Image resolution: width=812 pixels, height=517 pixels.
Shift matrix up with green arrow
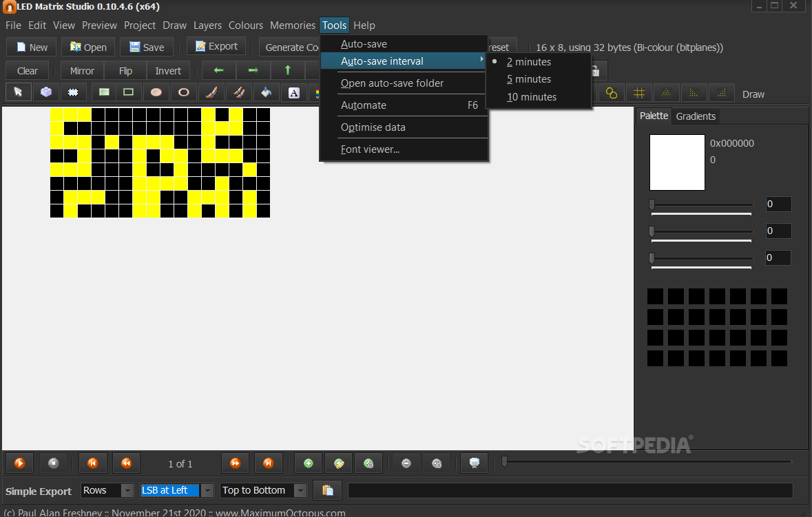point(288,70)
